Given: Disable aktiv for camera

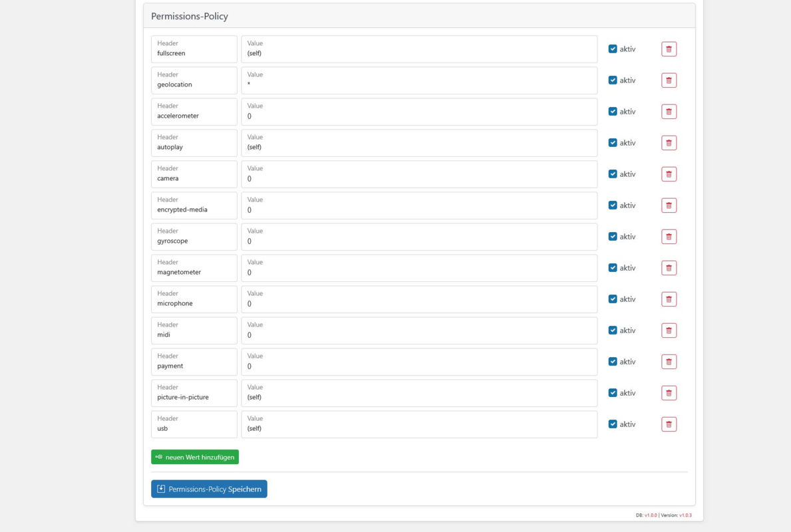Looking at the screenshot, I should pos(613,174).
